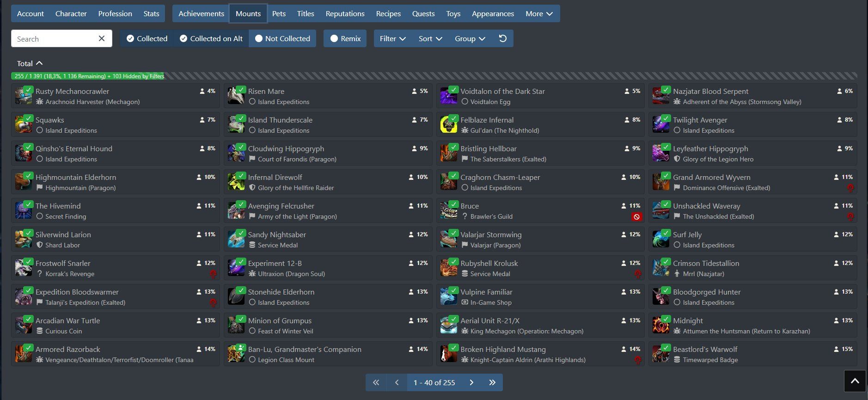
Task: Open the Achievements tab
Action: [x=201, y=13]
